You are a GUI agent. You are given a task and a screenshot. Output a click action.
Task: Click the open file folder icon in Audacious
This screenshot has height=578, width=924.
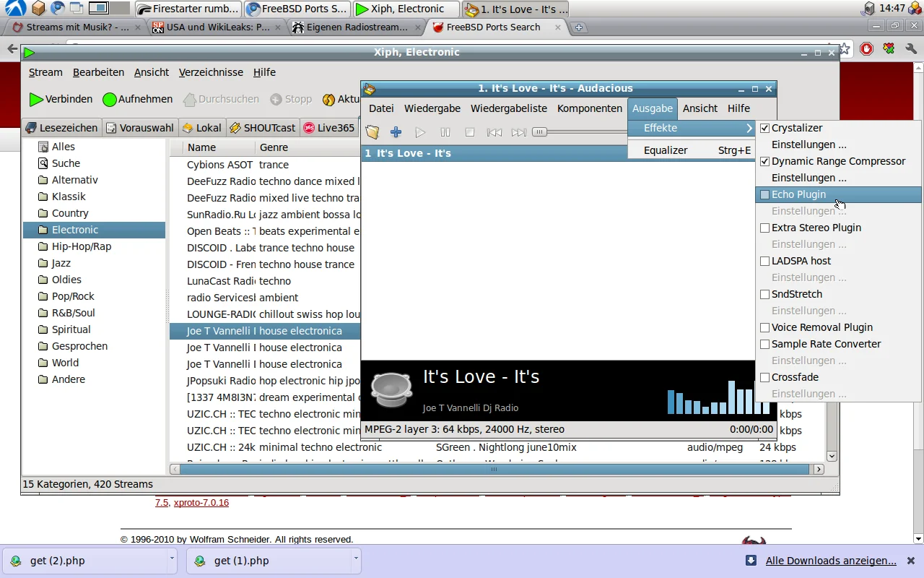(x=372, y=132)
